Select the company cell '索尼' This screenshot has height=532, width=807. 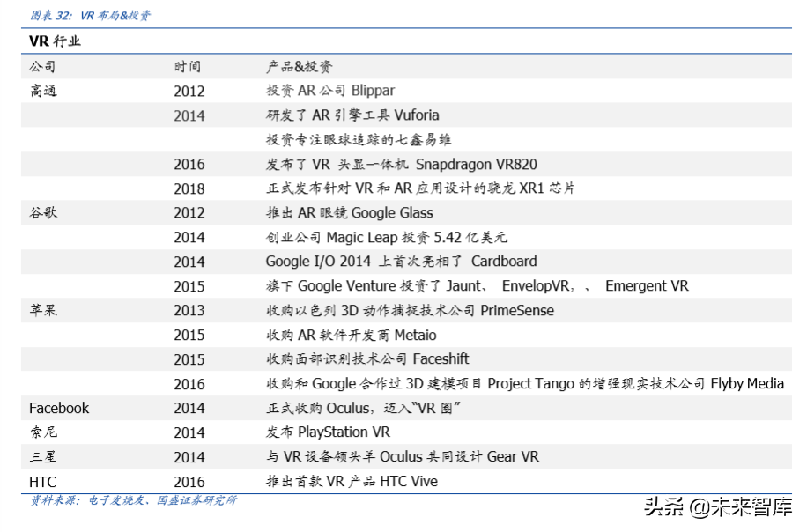[x=43, y=432]
